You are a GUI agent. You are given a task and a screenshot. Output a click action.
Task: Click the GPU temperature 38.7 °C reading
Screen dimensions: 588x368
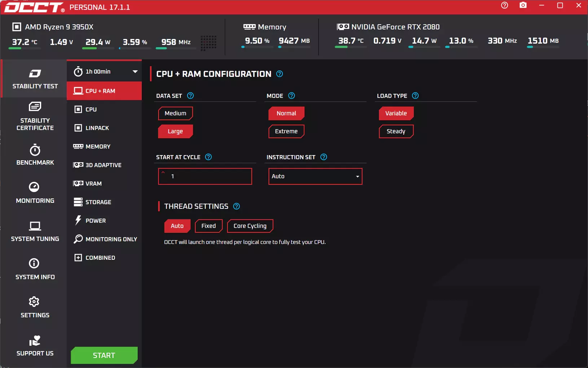click(351, 41)
